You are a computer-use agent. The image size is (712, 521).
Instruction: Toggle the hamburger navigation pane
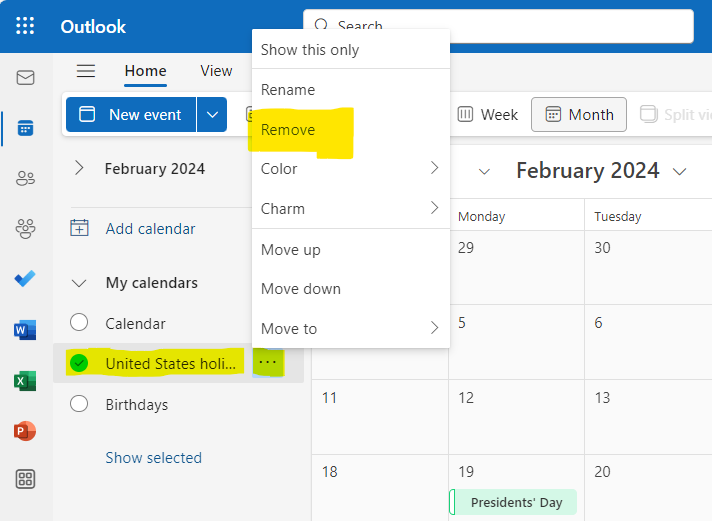(86, 71)
